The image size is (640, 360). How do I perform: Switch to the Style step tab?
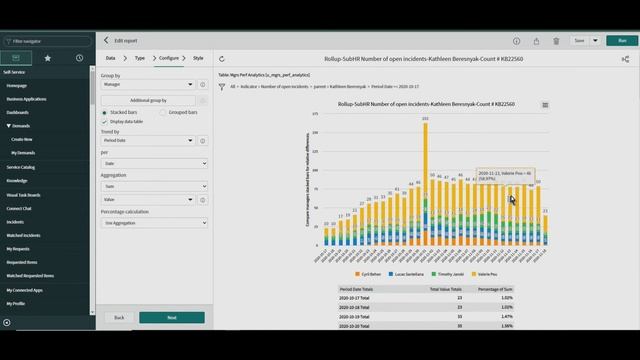tap(198, 58)
